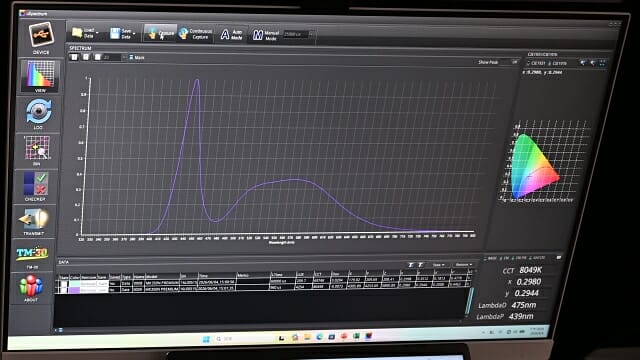This screenshot has height=360, width=640.
Task: Open File Explorer from the taskbar
Action: pyautogui.click(x=307, y=338)
